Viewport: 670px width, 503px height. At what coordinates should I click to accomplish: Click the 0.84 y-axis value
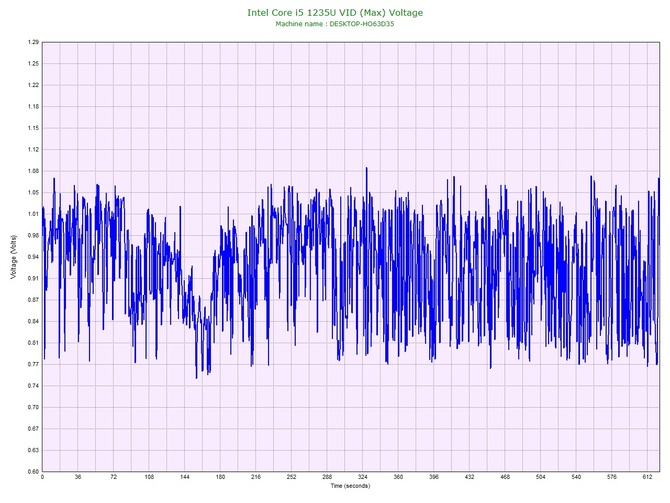coord(33,321)
